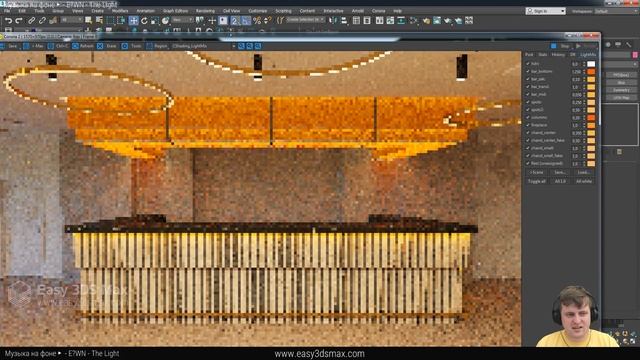This screenshot has width=640, height=360.
Task: Click the Toggle all button
Action: click(537, 181)
